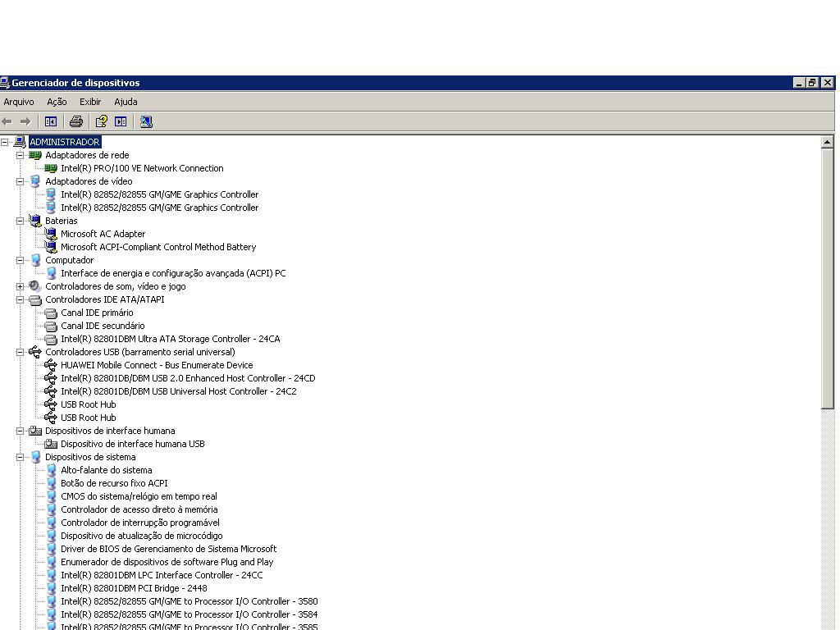
Task: Click the Forward arrow toolbar icon
Action: point(25,122)
